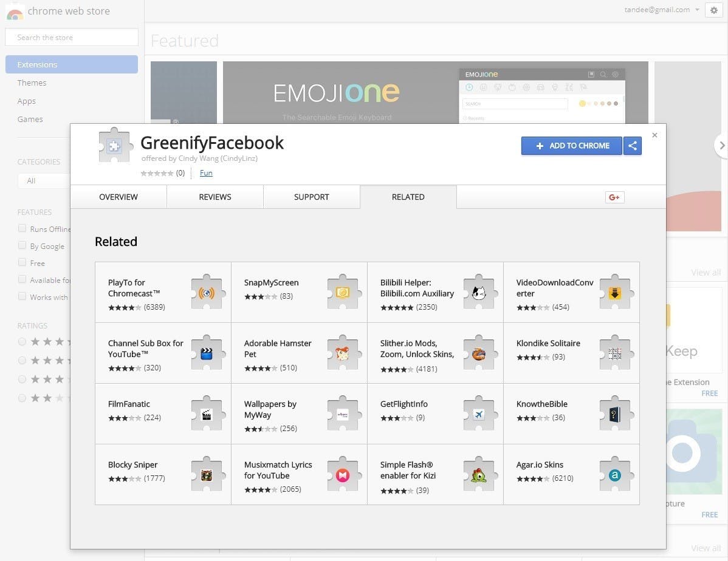
Task: Open the Channel Sub Box for YouTube icon
Action: (208, 353)
